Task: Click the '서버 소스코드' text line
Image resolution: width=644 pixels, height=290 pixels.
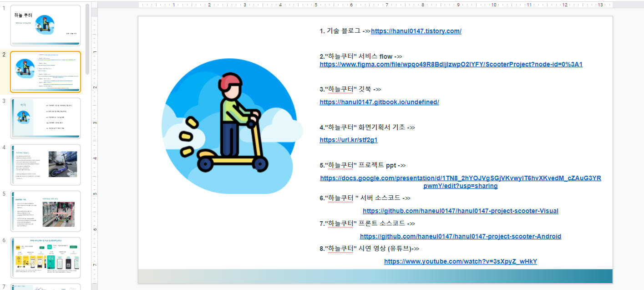Action: [x=365, y=198]
